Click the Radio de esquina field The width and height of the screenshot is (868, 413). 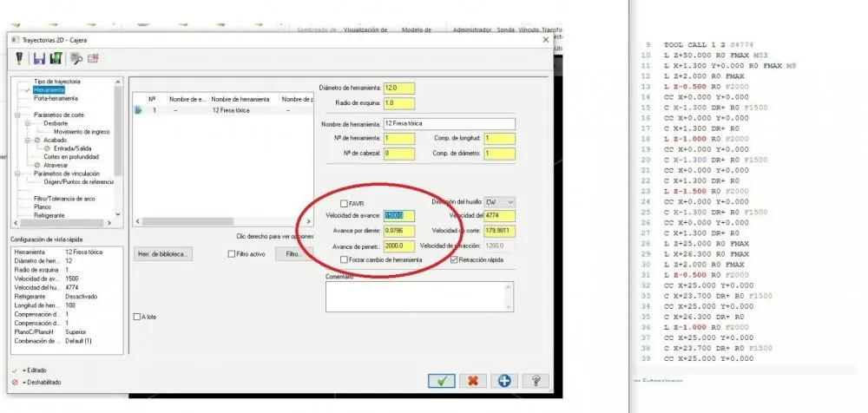tap(398, 103)
